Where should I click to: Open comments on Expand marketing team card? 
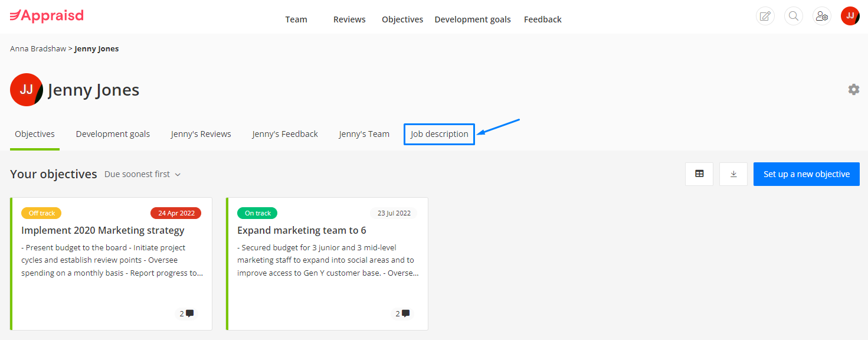pyautogui.click(x=402, y=313)
